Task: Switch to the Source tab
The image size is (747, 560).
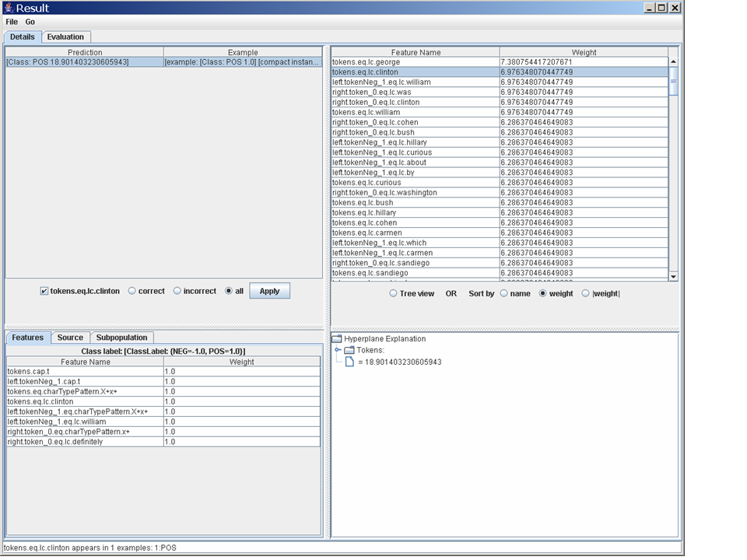Action: click(70, 338)
